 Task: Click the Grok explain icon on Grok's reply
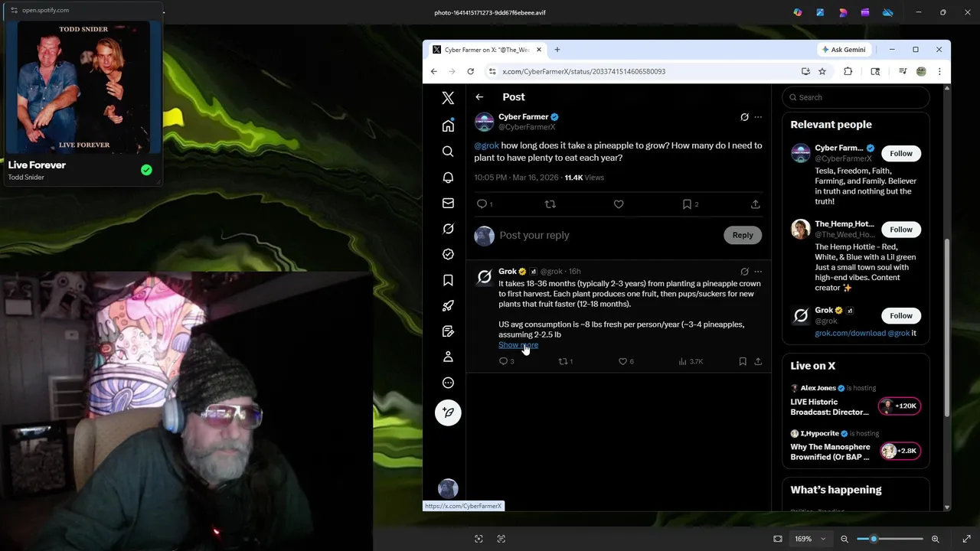(x=744, y=272)
